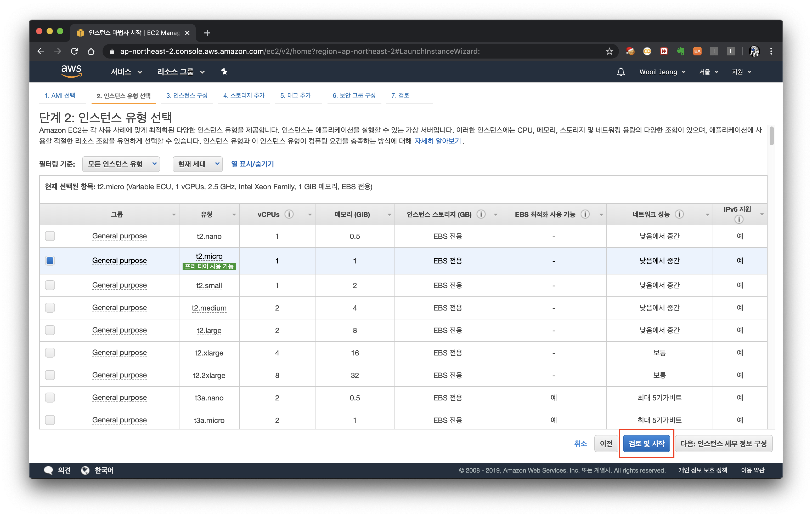Image resolution: width=812 pixels, height=517 pixels.
Task: Click the network performance info icon
Action: (679, 214)
